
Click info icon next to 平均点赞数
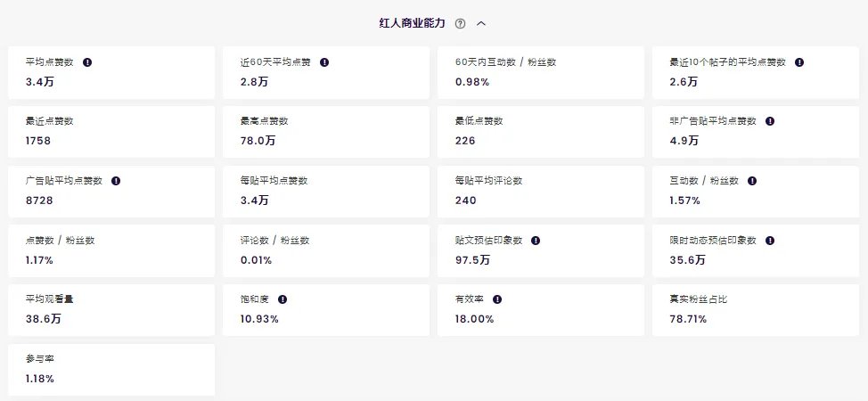[x=87, y=62]
